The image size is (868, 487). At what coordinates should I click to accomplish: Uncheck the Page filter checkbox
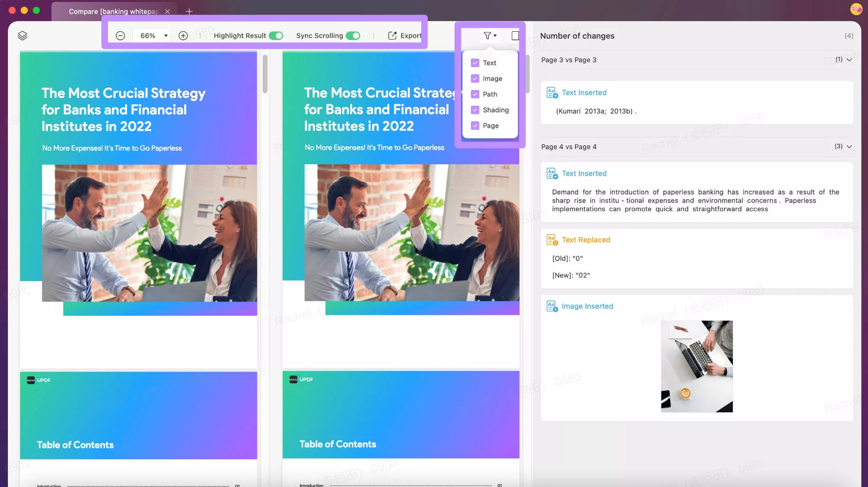tap(475, 126)
